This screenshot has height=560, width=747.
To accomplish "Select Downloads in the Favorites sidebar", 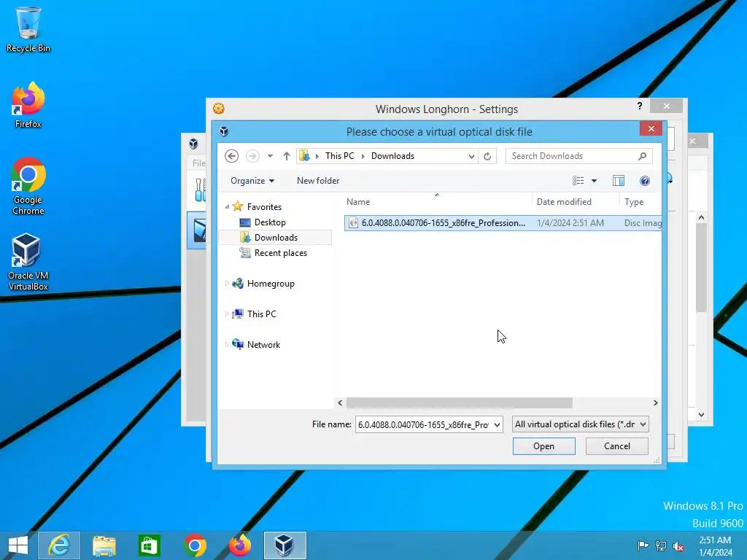I will pos(275,238).
